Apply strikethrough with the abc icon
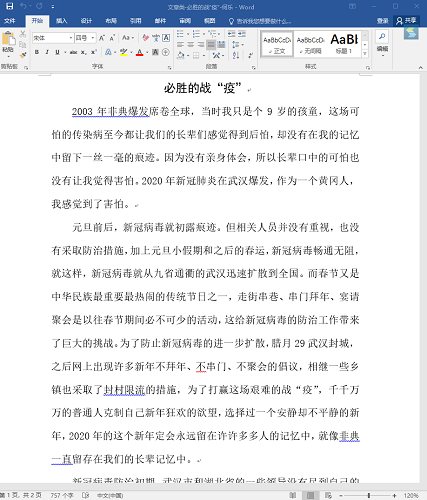427x500 pixels. pos(74,52)
